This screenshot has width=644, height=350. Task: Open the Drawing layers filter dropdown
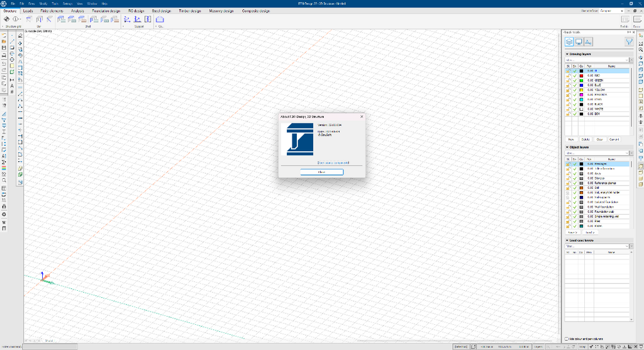pos(626,60)
